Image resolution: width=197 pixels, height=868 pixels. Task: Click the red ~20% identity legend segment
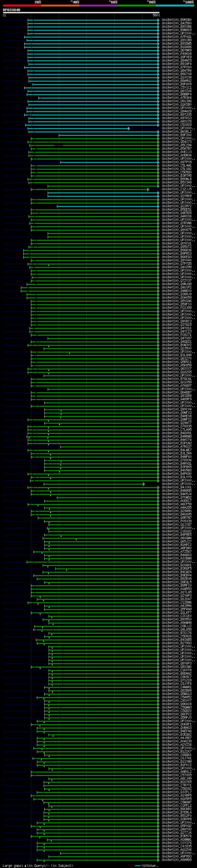(x=22, y=6)
